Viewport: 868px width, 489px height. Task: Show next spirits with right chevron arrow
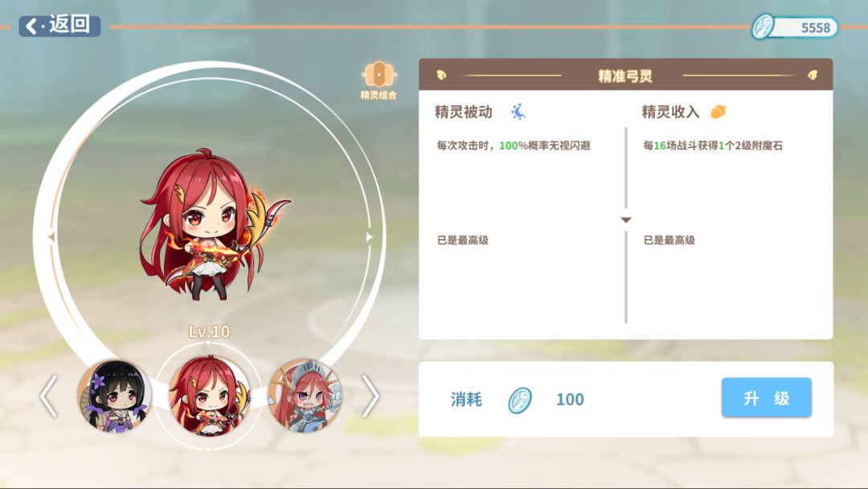pos(370,396)
